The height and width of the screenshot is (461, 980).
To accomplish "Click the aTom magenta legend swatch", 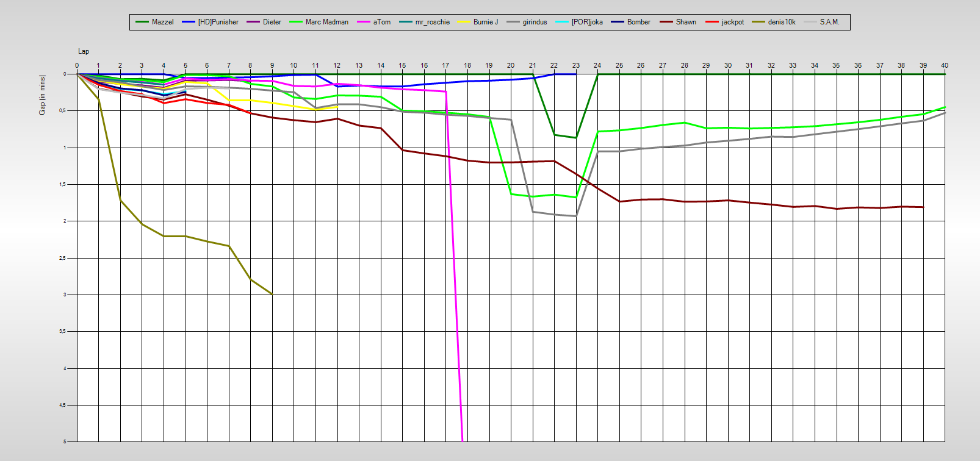I will pyautogui.click(x=364, y=22).
